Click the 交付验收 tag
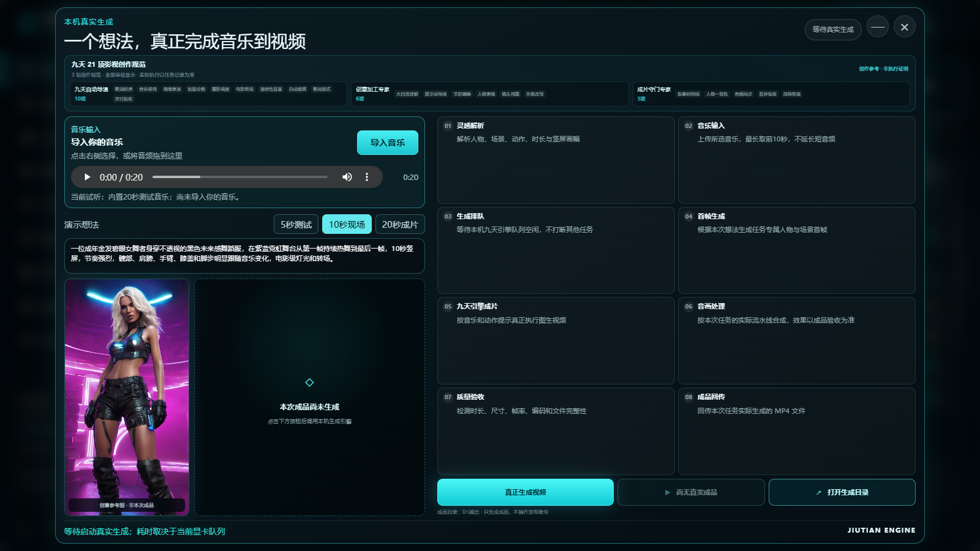Viewport: 980px width, 551px height. click(x=124, y=99)
